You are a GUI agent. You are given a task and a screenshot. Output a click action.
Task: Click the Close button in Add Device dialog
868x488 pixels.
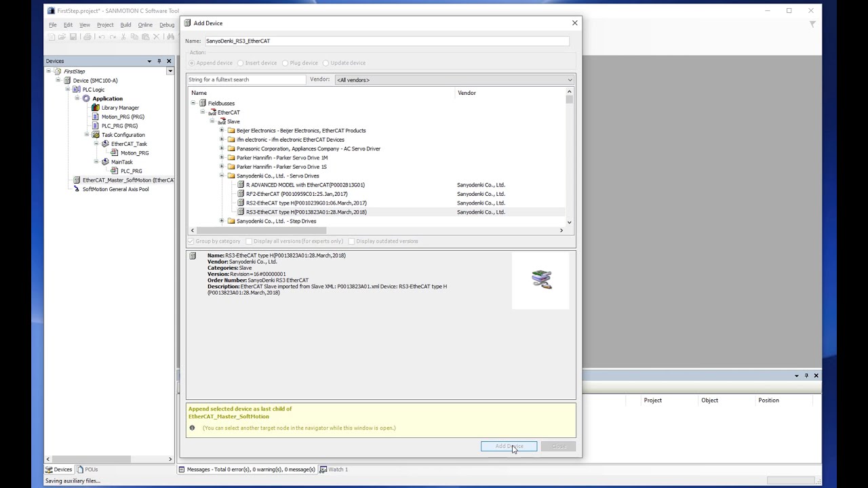558,446
